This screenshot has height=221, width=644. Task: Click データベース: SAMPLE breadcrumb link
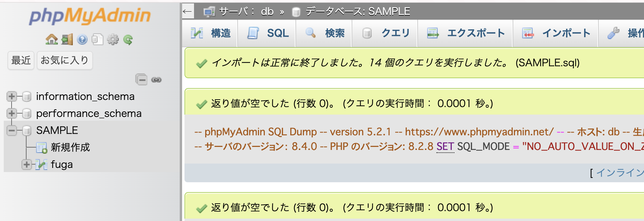pyautogui.click(x=358, y=12)
